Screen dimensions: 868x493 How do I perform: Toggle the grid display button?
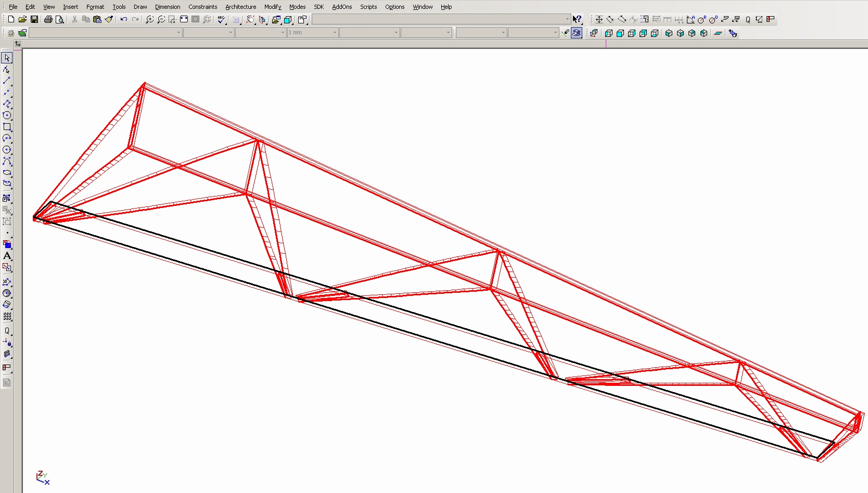coord(236,19)
